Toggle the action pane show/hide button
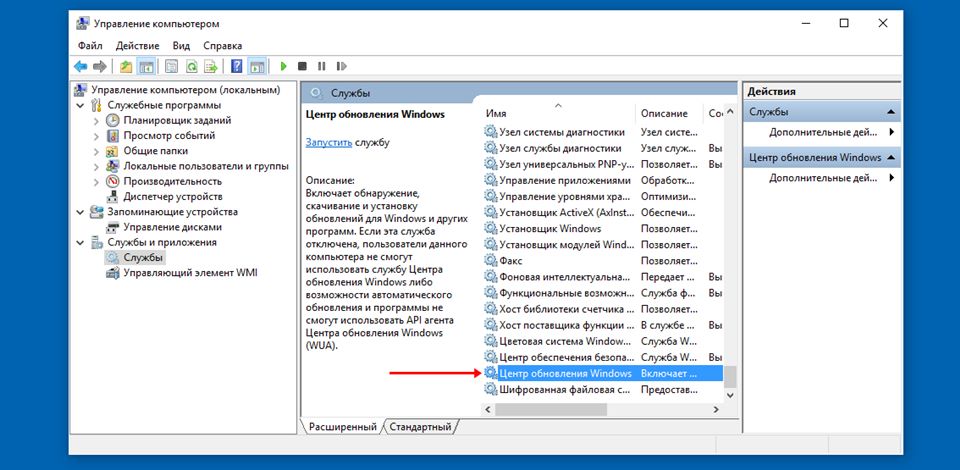The height and width of the screenshot is (470, 960). pyautogui.click(x=257, y=66)
